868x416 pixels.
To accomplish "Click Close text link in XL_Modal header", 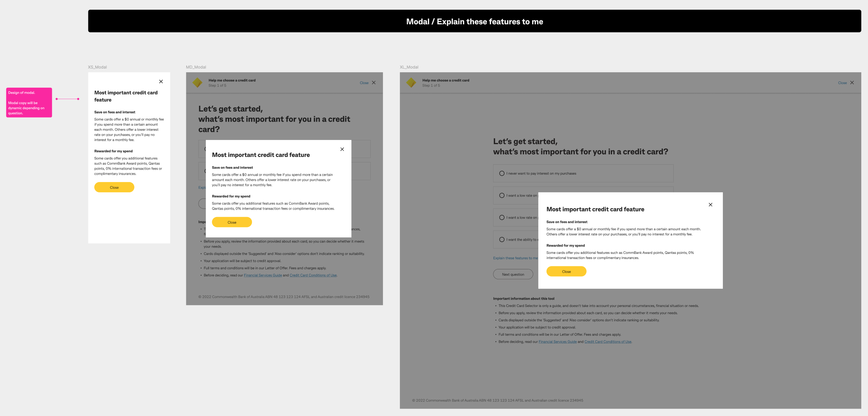I will pos(842,83).
